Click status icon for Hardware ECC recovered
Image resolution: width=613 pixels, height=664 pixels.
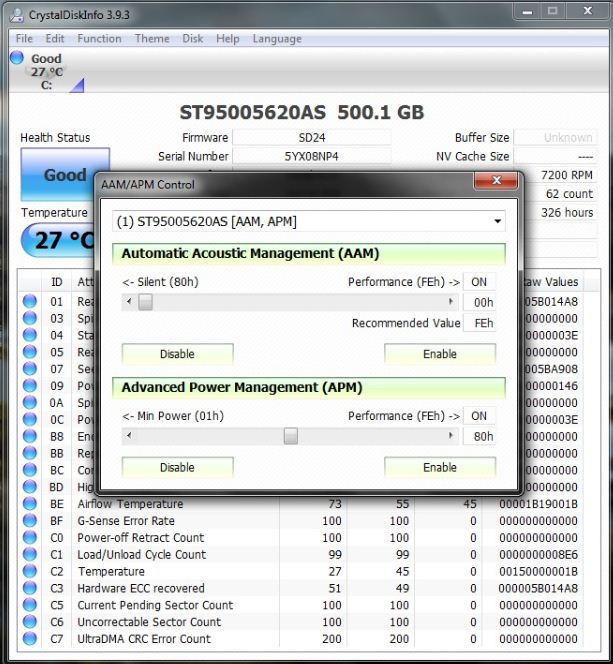pyautogui.click(x=30, y=588)
